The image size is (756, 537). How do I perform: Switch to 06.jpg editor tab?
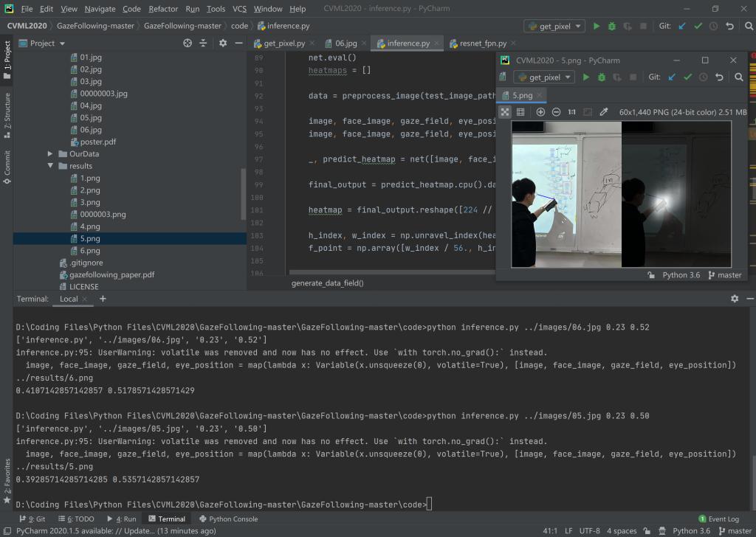click(346, 44)
